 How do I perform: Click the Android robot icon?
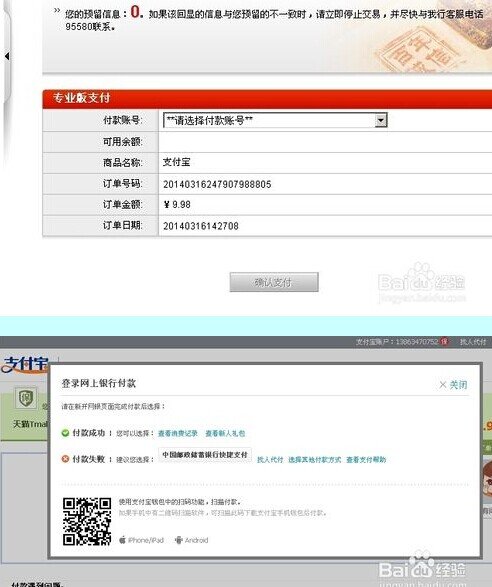pyautogui.click(x=179, y=540)
